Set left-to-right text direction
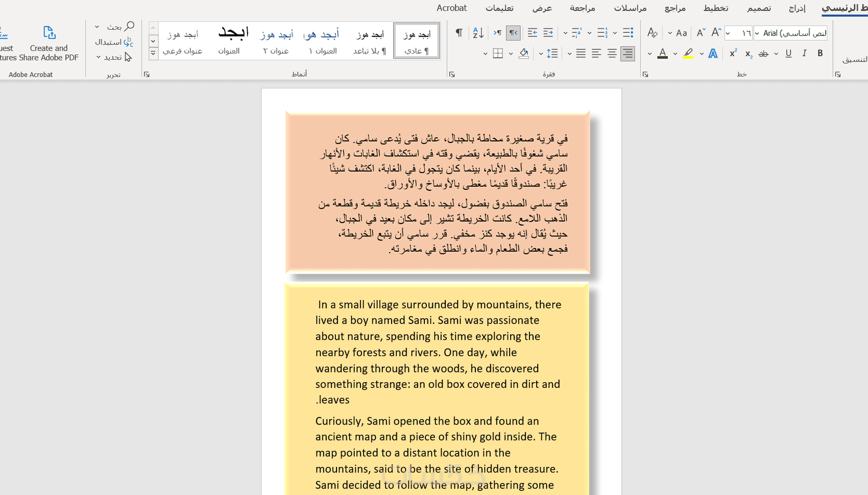The height and width of the screenshot is (495, 868). point(497,33)
